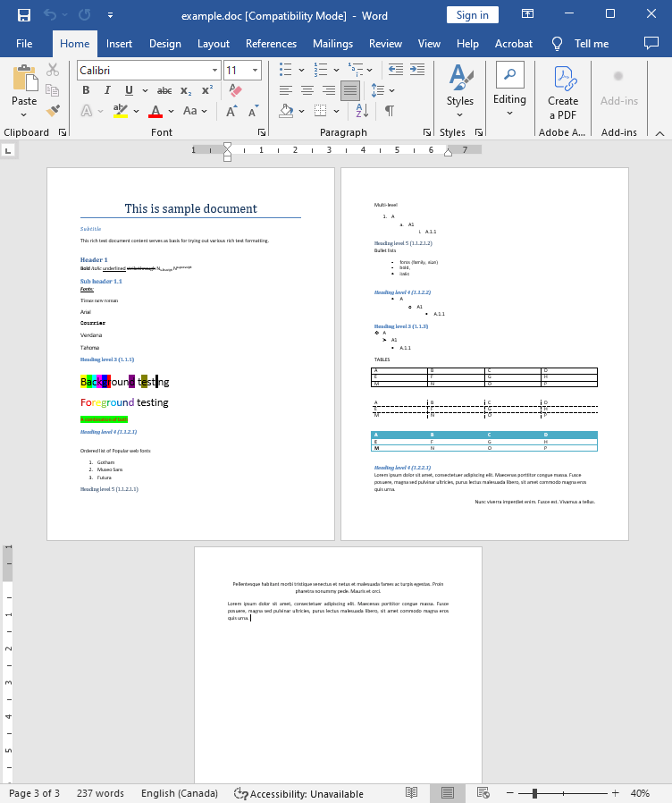This screenshot has height=803, width=672.
Task: Increase font size with larger A
Action: tap(231, 111)
